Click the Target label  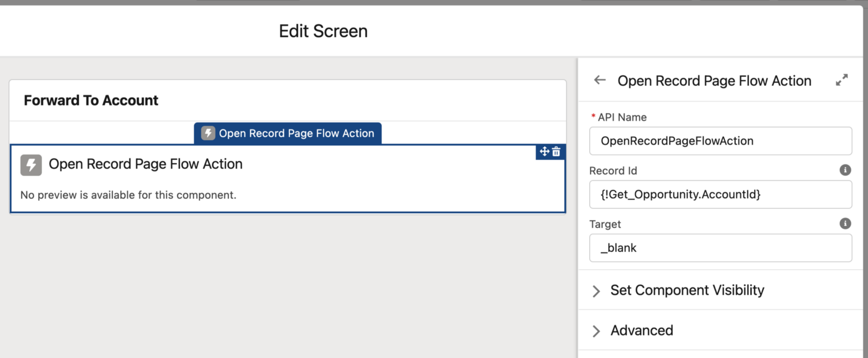click(605, 224)
